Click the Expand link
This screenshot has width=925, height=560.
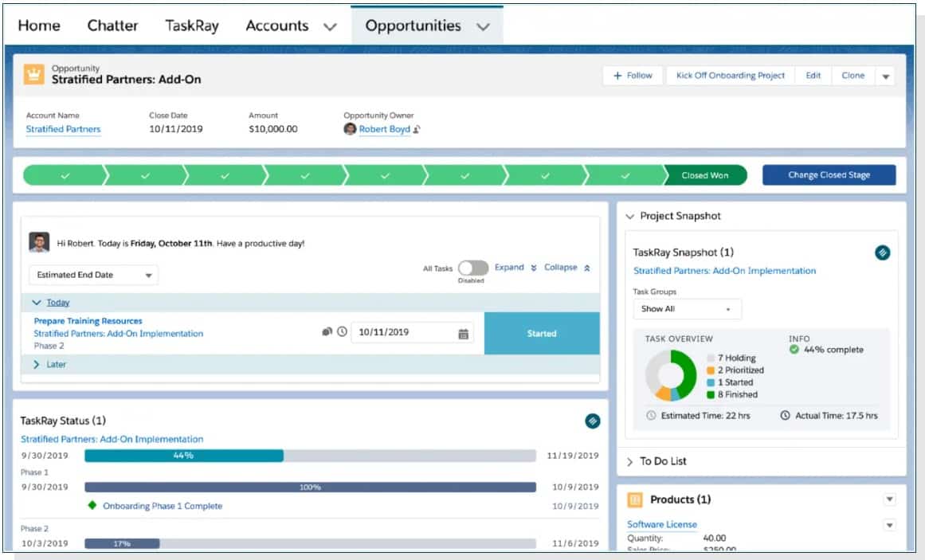tap(509, 268)
